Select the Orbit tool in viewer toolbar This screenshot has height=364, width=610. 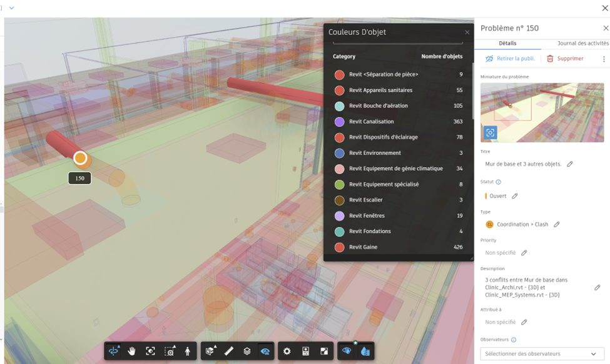114,351
